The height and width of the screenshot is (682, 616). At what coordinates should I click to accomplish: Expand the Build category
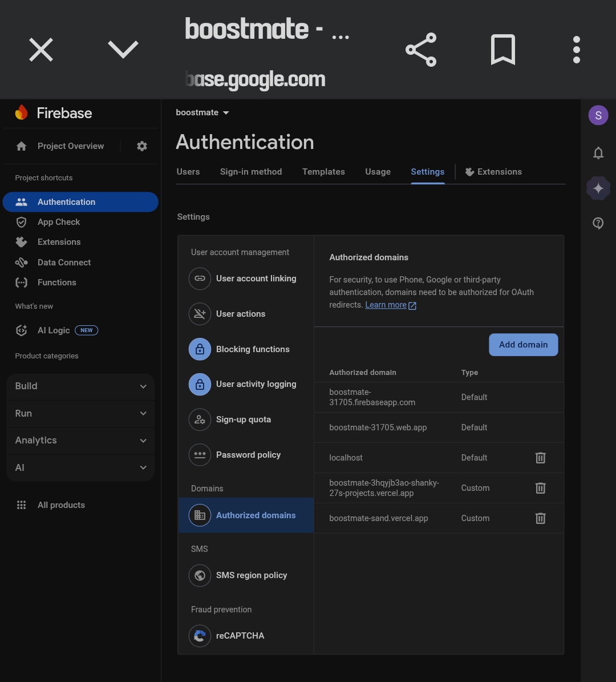tap(80, 386)
